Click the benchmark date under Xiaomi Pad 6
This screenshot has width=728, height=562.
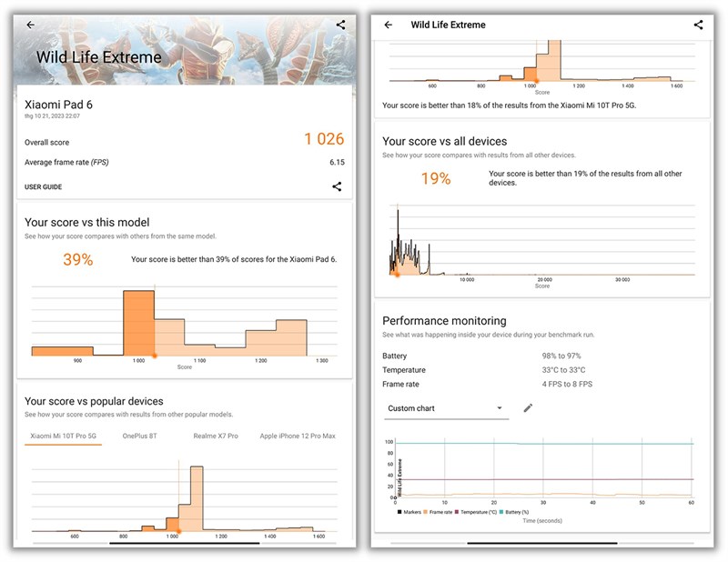point(52,116)
